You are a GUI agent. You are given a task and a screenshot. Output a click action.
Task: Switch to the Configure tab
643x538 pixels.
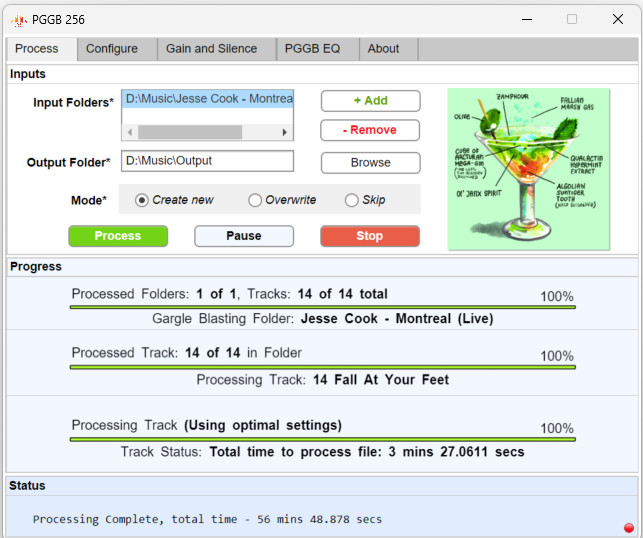[112, 49]
